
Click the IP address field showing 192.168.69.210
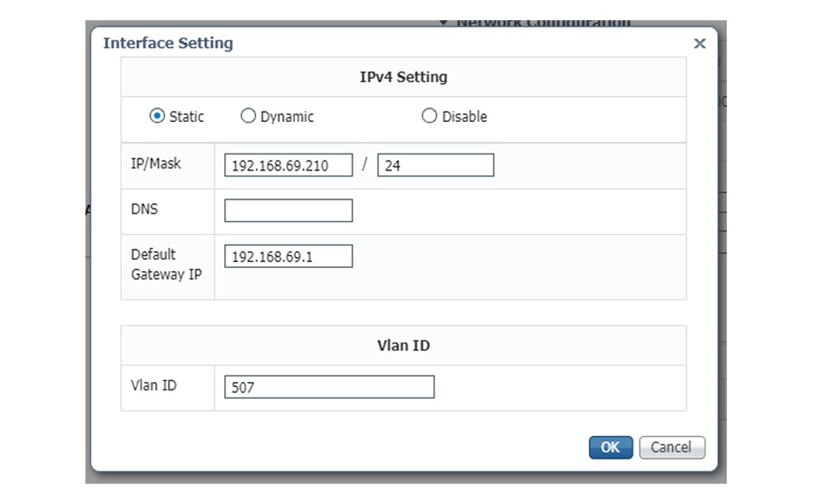(288, 165)
